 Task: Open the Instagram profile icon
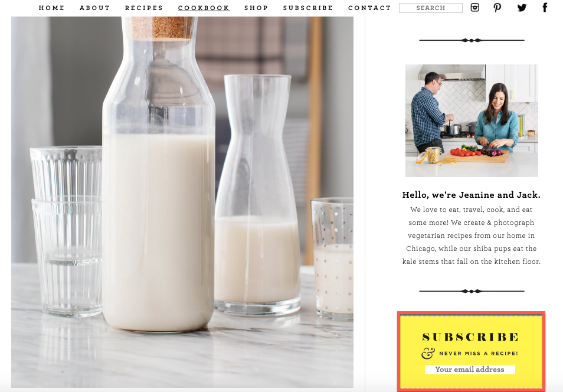[x=474, y=8]
